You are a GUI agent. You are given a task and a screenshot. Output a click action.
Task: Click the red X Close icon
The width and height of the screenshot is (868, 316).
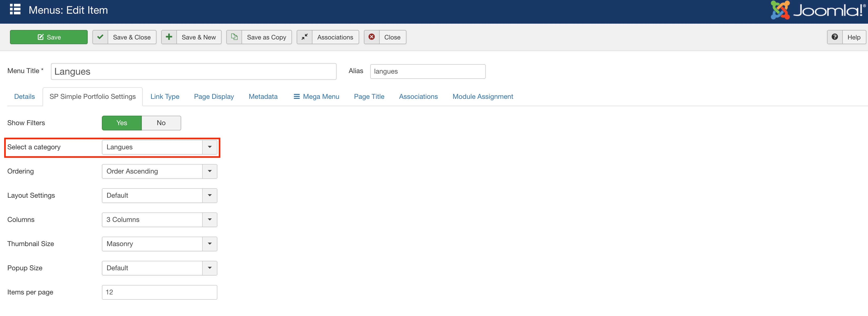coord(372,37)
